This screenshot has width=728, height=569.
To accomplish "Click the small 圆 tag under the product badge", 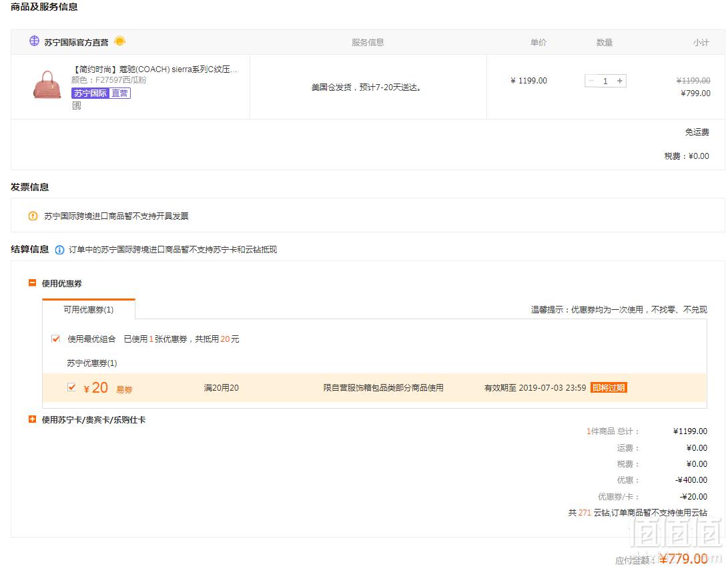I will [77, 106].
